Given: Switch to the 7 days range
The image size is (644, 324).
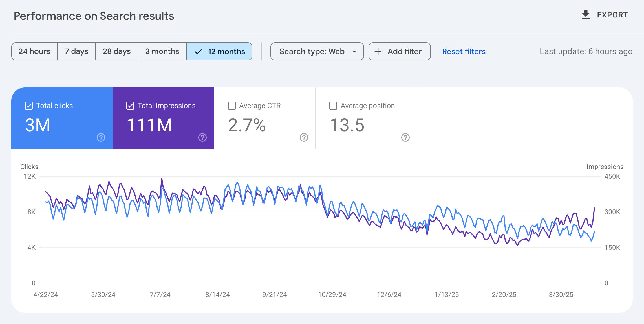Looking at the screenshot, I should pos(76,51).
